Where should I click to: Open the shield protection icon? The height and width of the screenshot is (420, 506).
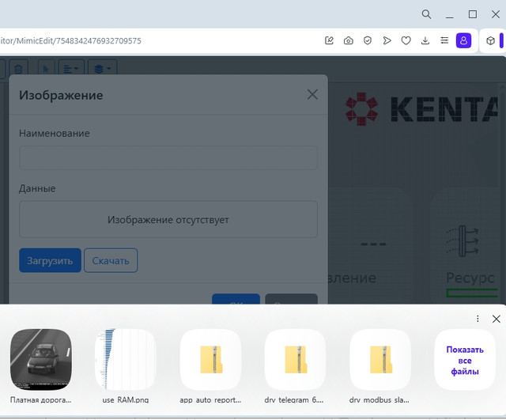pyautogui.click(x=367, y=40)
